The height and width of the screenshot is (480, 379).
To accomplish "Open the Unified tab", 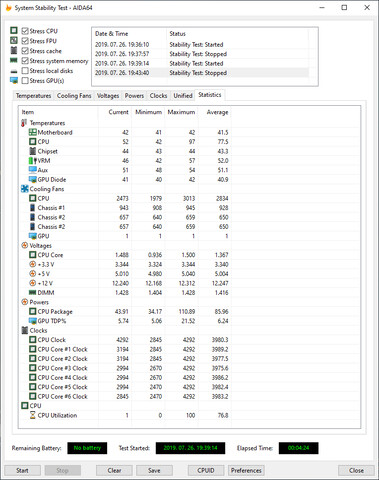I will click(183, 96).
